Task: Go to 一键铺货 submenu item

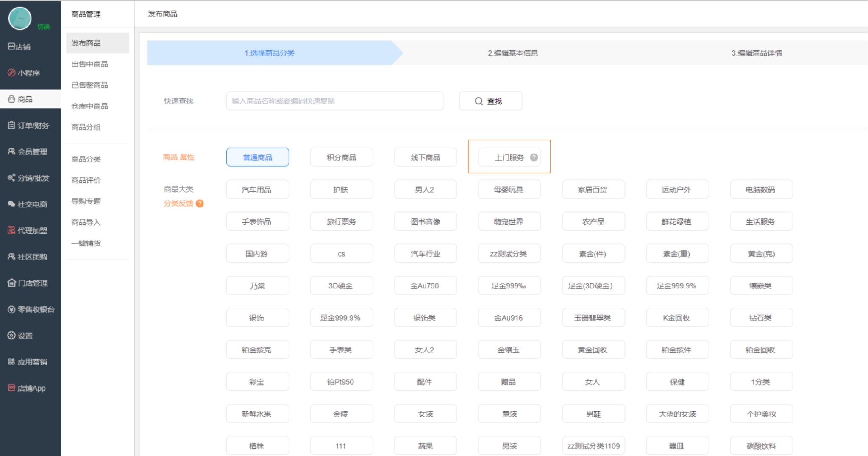Action: [x=86, y=243]
